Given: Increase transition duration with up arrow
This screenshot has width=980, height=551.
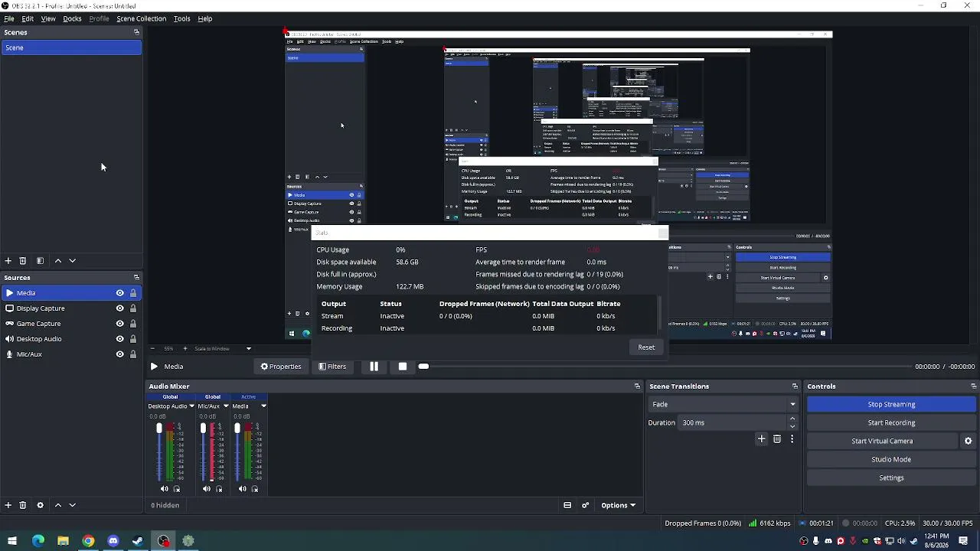Looking at the screenshot, I should [792, 419].
